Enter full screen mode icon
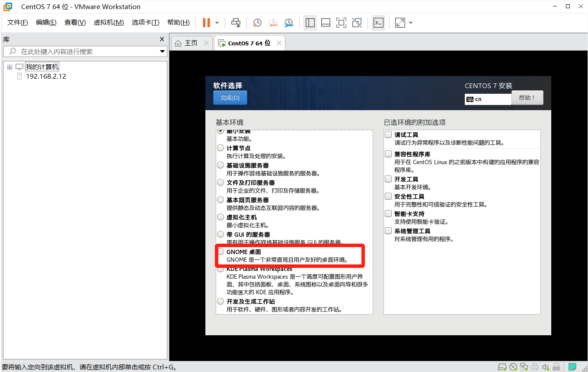This screenshot has height=372, width=588. pyautogui.click(x=341, y=22)
